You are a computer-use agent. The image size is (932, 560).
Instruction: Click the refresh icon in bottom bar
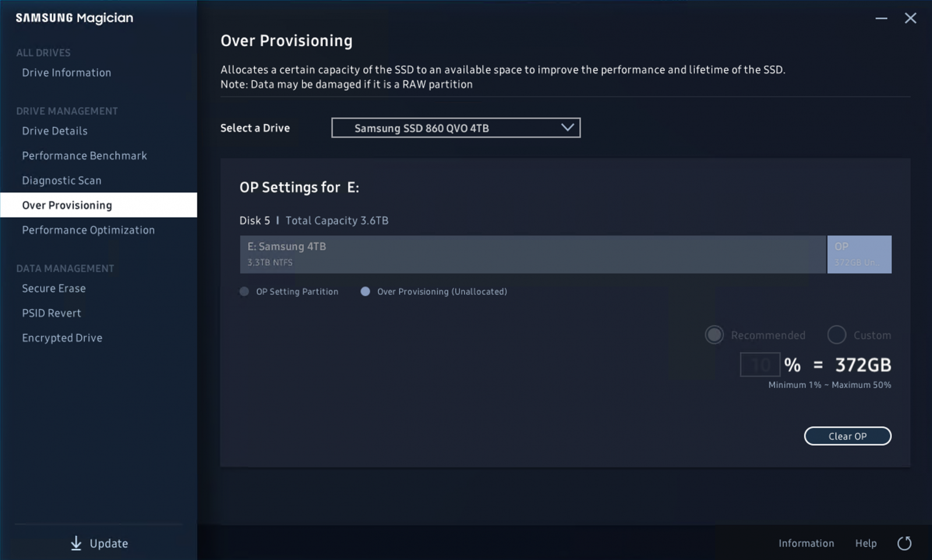click(x=904, y=543)
